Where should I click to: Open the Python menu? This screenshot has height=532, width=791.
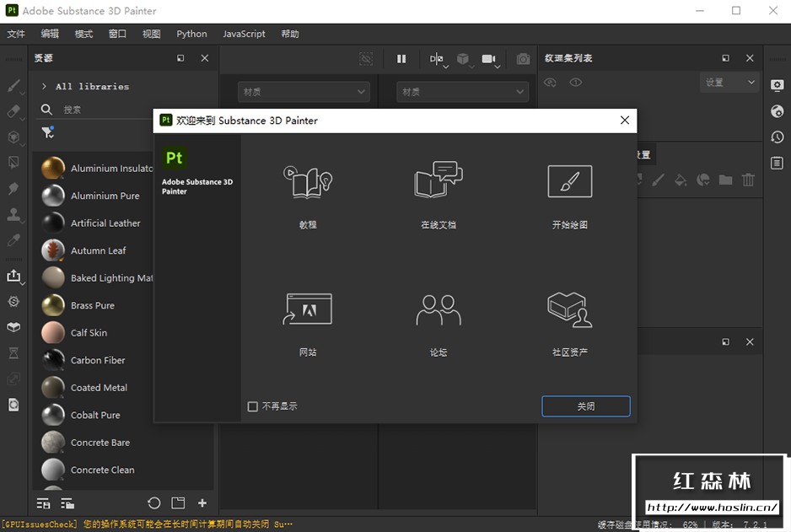click(x=191, y=34)
